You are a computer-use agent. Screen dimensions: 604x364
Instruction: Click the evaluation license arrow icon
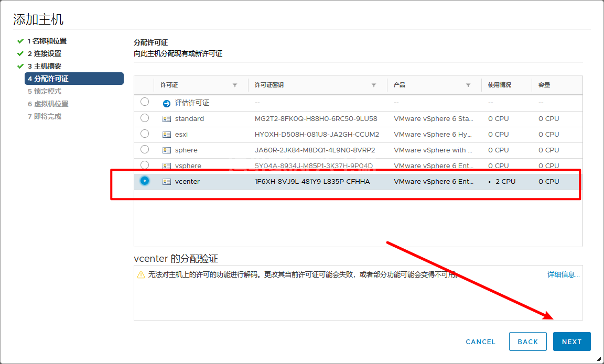point(167,103)
